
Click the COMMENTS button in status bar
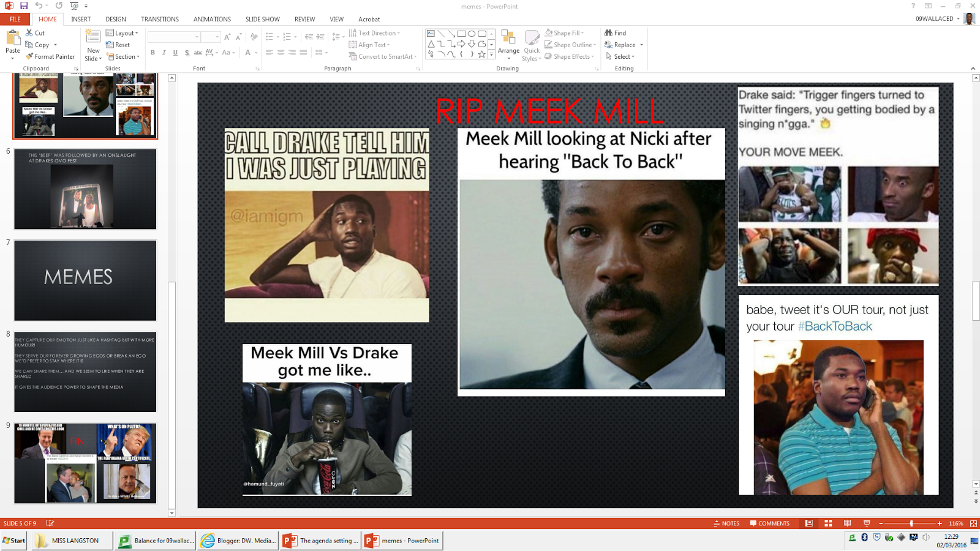pos(769,523)
